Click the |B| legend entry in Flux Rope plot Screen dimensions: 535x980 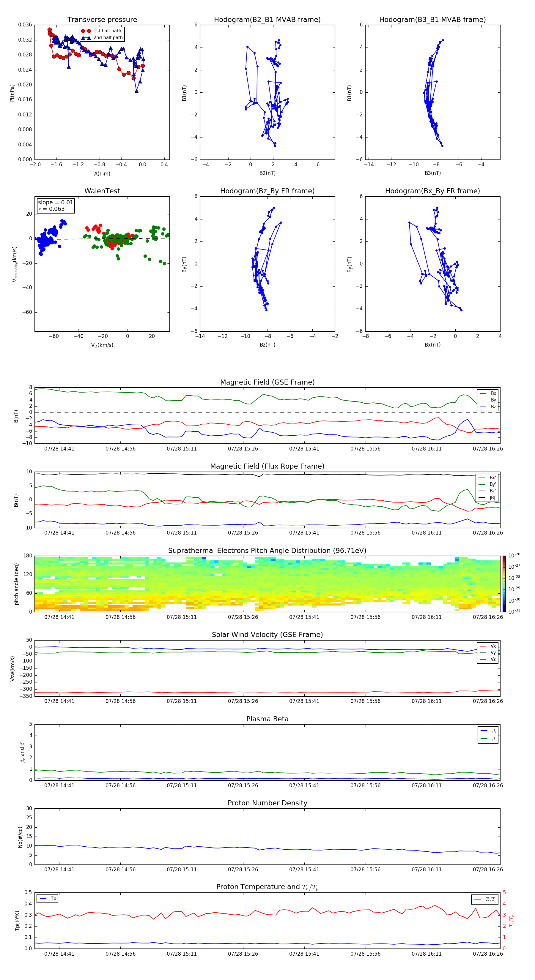click(487, 498)
